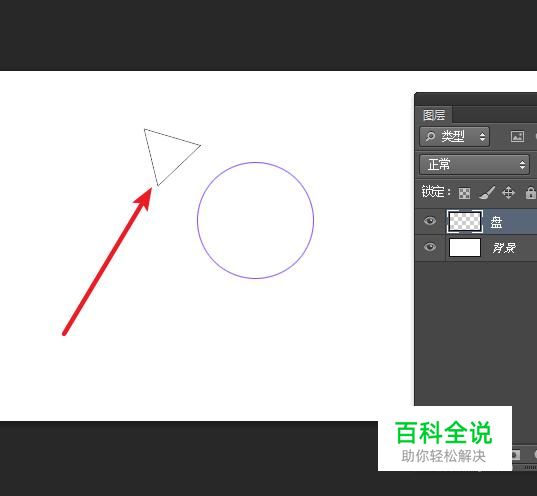Enable lock transparent pixels checkerboard icon

click(x=464, y=193)
